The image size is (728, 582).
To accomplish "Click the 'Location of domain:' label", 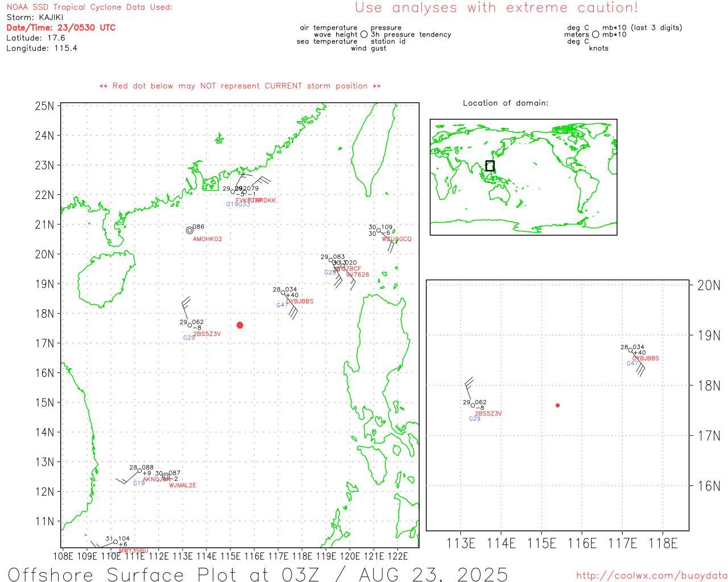I will click(x=506, y=103).
